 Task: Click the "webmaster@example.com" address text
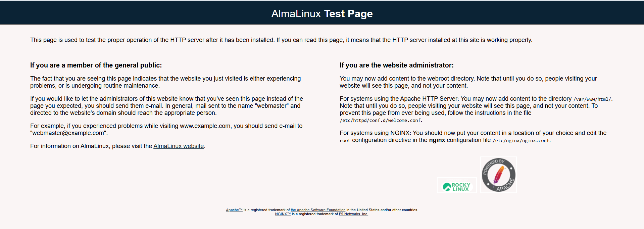(68, 133)
